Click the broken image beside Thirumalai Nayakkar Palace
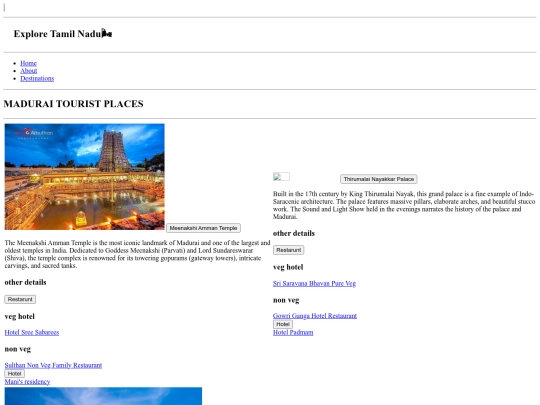540x405 pixels. pos(281,177)
